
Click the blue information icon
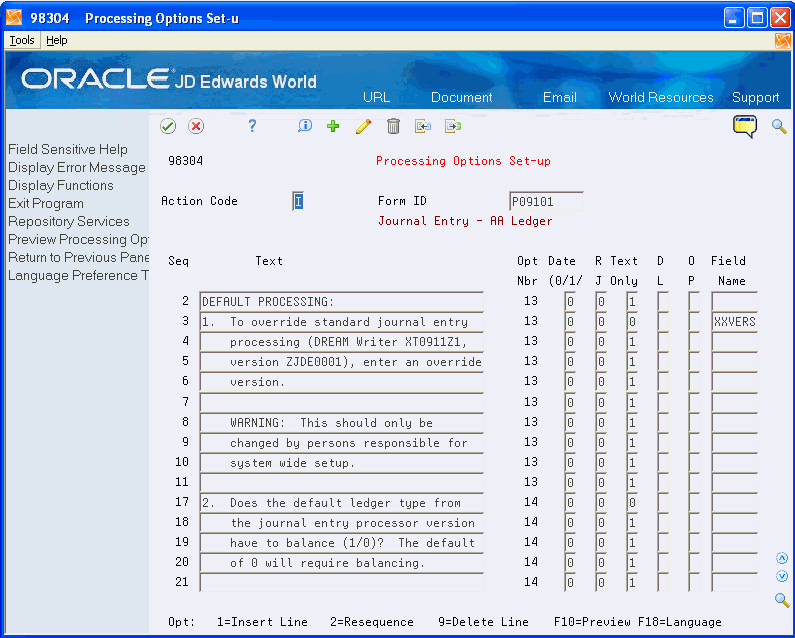pyautogui.click(x=305, y=126)
